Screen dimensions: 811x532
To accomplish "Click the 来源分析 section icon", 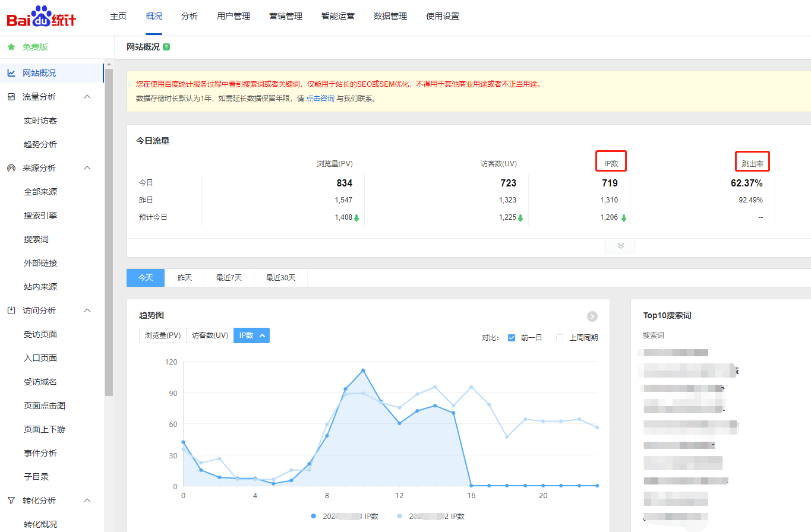I will point(11,168).
